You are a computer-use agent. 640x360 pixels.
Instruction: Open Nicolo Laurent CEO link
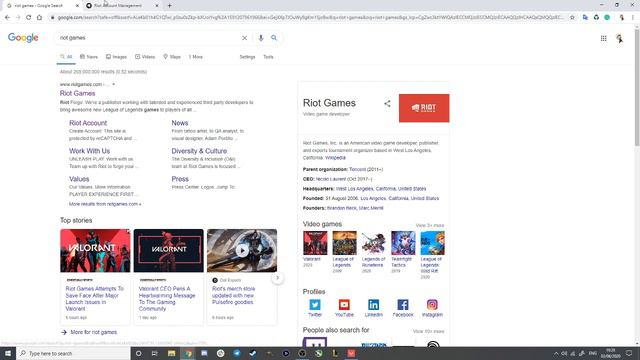tap(331, 179)
